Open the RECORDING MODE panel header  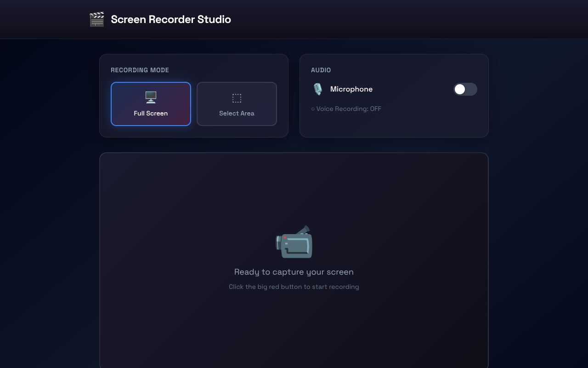pyautogui.click(x=140, y=70)
